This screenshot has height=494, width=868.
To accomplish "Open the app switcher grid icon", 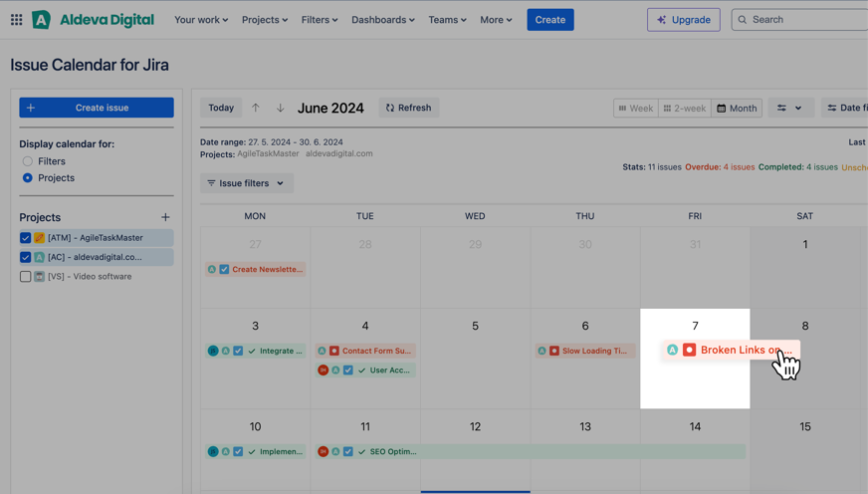I will (17, 20).
